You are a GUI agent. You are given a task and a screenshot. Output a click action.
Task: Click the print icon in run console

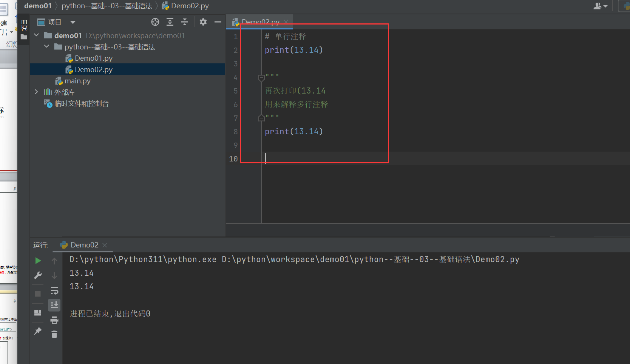54,320
